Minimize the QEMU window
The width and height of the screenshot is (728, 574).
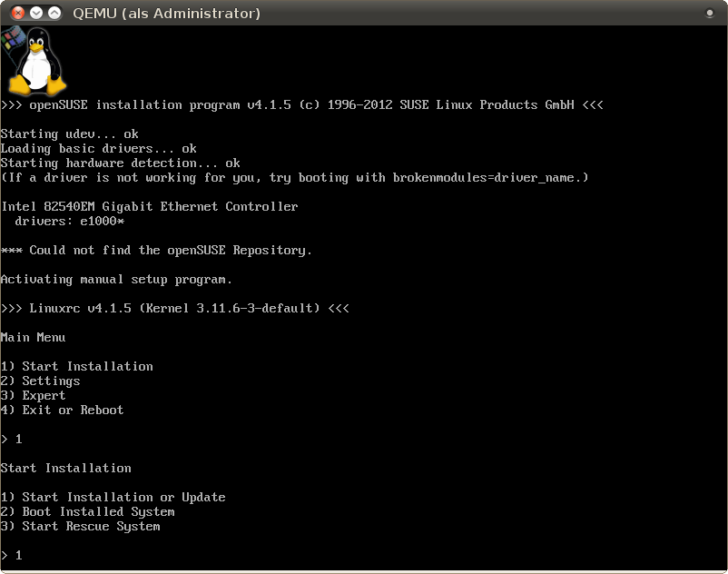35,14
